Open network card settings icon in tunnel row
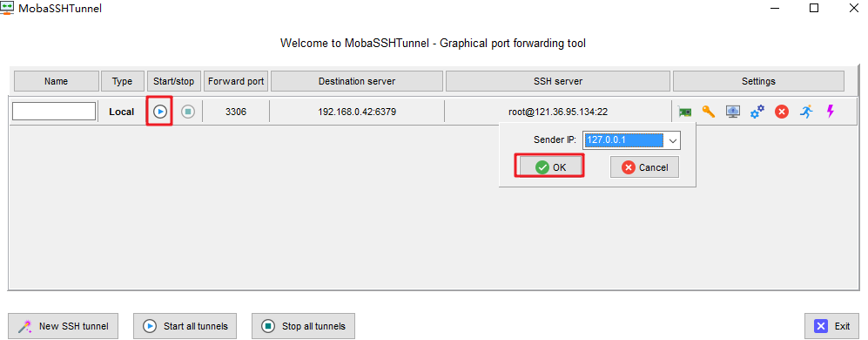 point(685,112)
